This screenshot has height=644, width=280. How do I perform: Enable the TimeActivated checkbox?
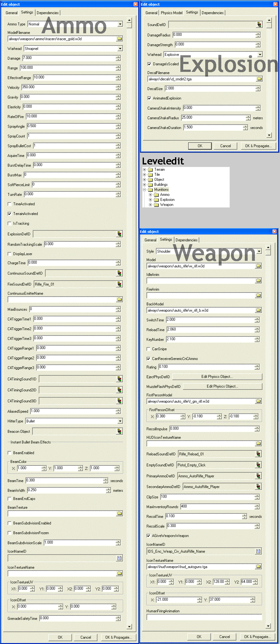click(9, 204)
